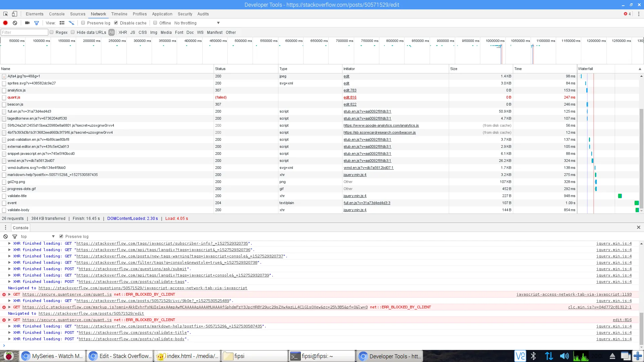The width and height of the screenshot is (644, 362).
Task: Open the edit:816 initiator link
Action: pos(350,97)
